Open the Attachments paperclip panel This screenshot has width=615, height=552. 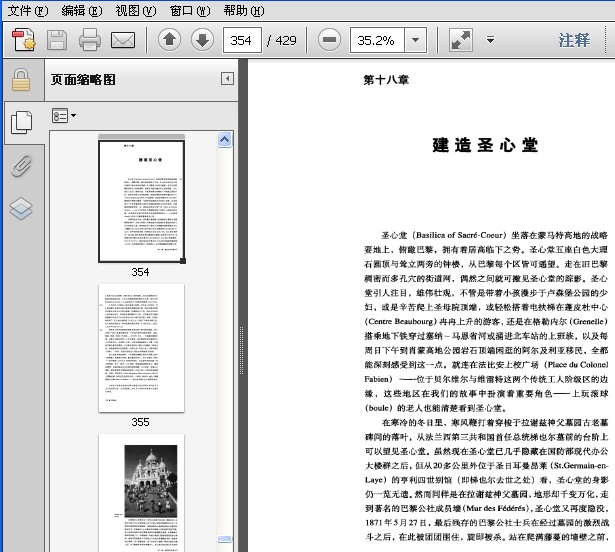click(21, 166)
